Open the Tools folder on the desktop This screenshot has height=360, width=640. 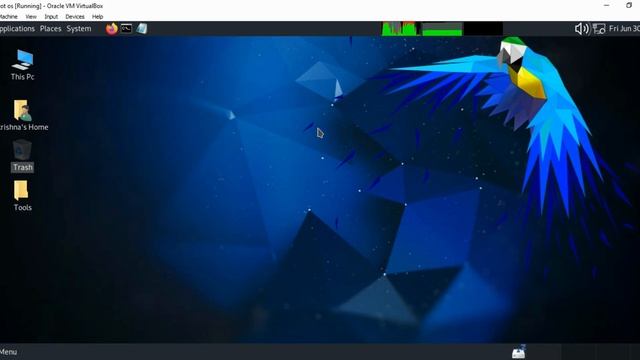tap(22, 196)
